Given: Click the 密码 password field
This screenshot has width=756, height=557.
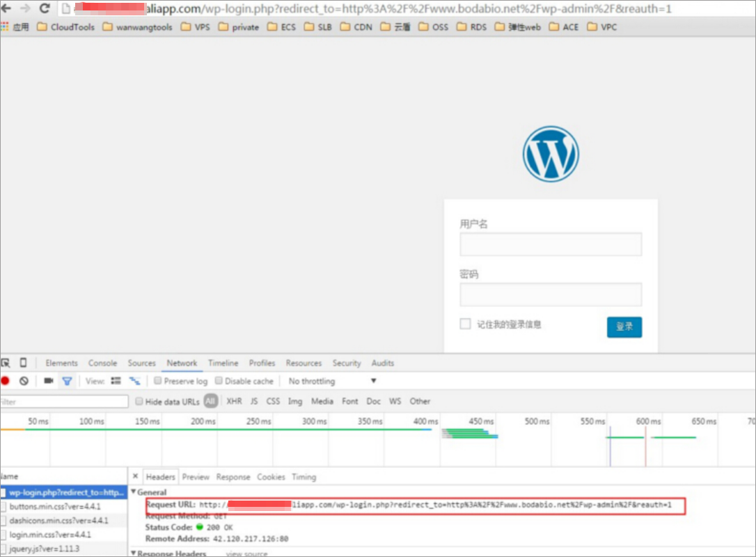Looking at the screenshot, I should (551, 295).
